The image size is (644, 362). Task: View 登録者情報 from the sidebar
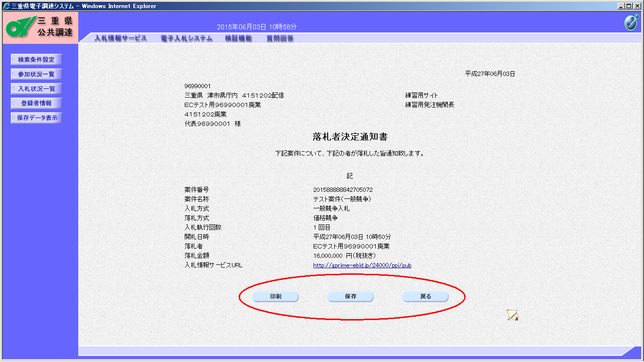(36, 104)
